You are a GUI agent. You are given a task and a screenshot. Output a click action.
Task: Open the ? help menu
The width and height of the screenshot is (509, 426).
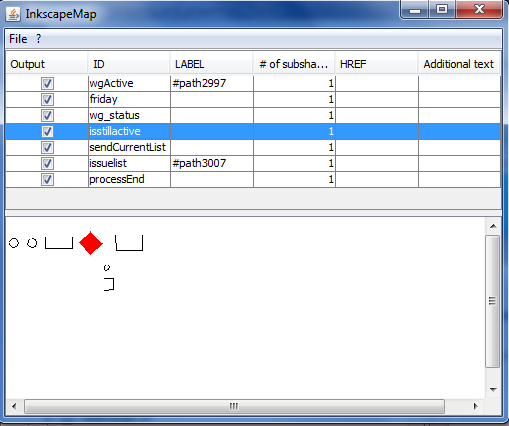point(38,39)
